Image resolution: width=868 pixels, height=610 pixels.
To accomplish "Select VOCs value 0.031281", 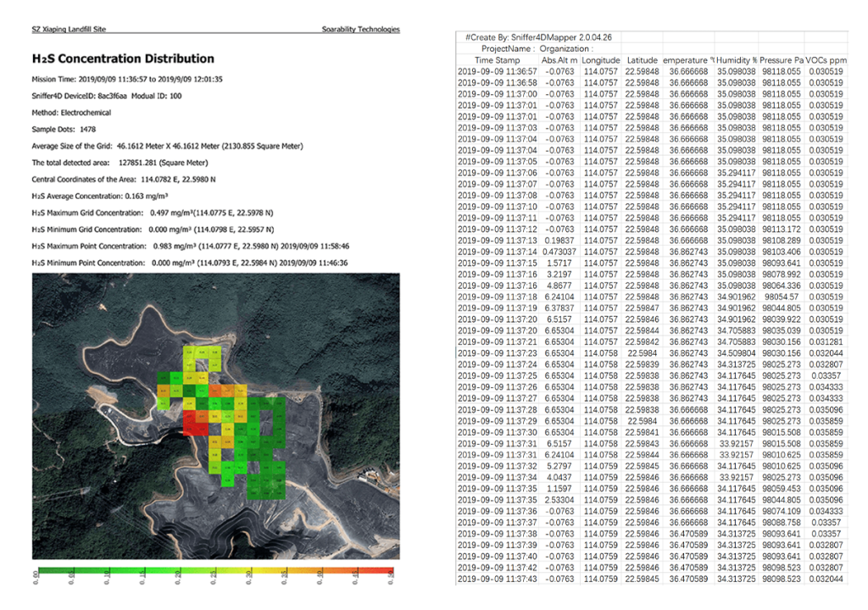I will pyautogui.click(x=826, y=341).
